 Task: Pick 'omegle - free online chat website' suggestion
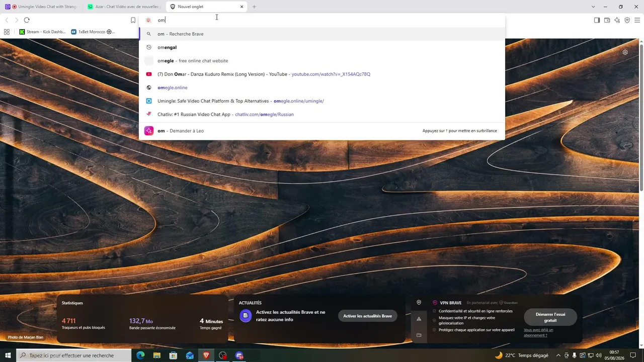click(322, 61)
